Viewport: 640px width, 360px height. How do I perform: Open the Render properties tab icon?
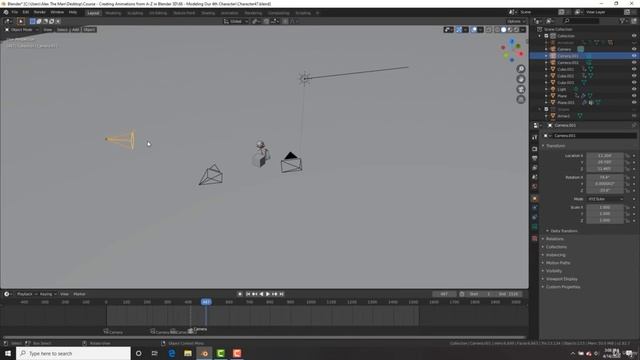pos(535,149)
